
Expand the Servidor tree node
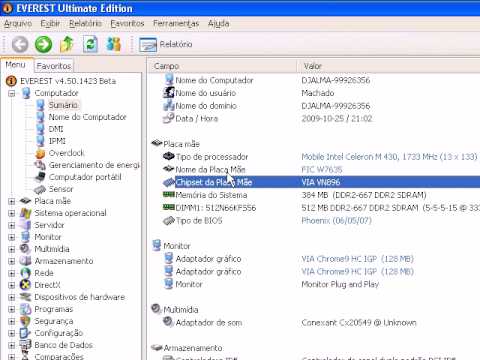[12, 225]
